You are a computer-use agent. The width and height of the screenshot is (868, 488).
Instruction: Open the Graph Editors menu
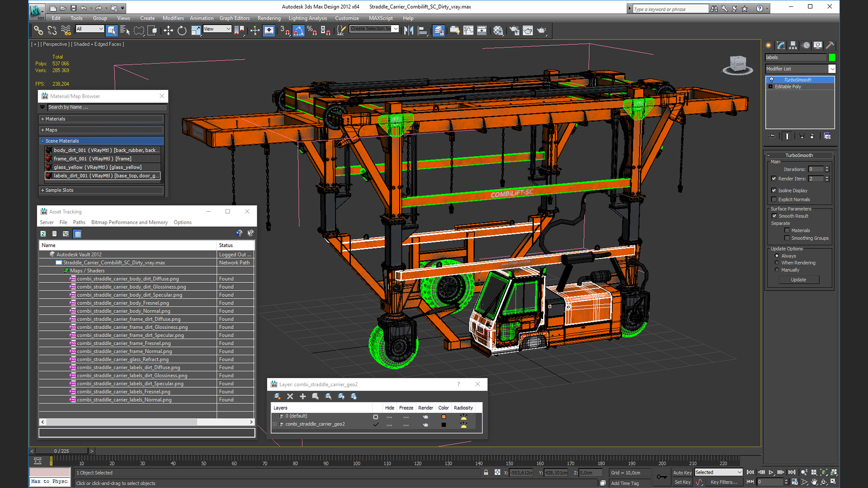(x=235, y=18)
